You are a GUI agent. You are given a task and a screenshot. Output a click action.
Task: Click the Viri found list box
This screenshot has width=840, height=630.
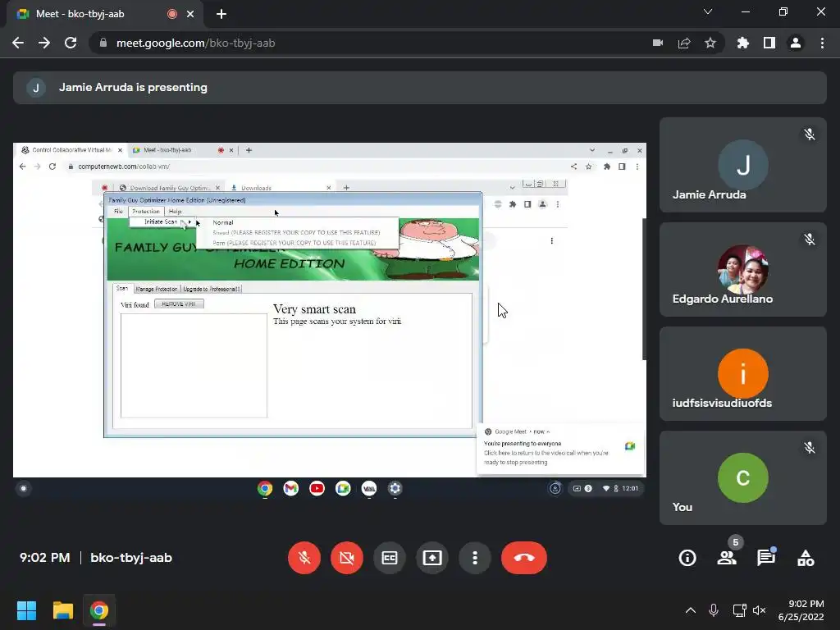[x=194, y=365]
